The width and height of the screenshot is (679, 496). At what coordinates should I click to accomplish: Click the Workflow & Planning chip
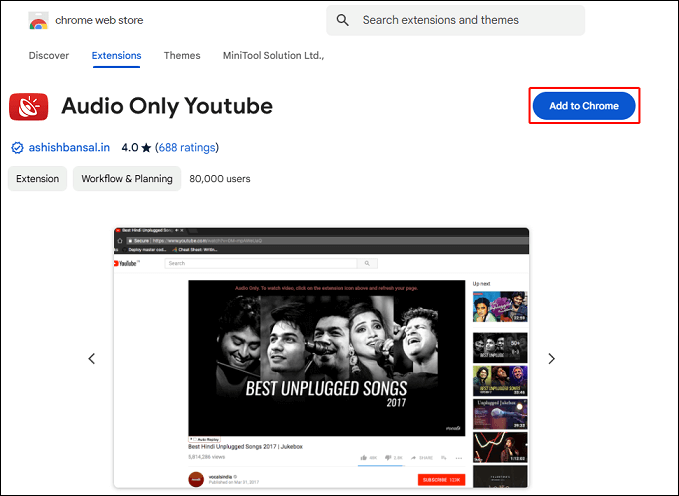pyautogui.click(x=127, y=178)
